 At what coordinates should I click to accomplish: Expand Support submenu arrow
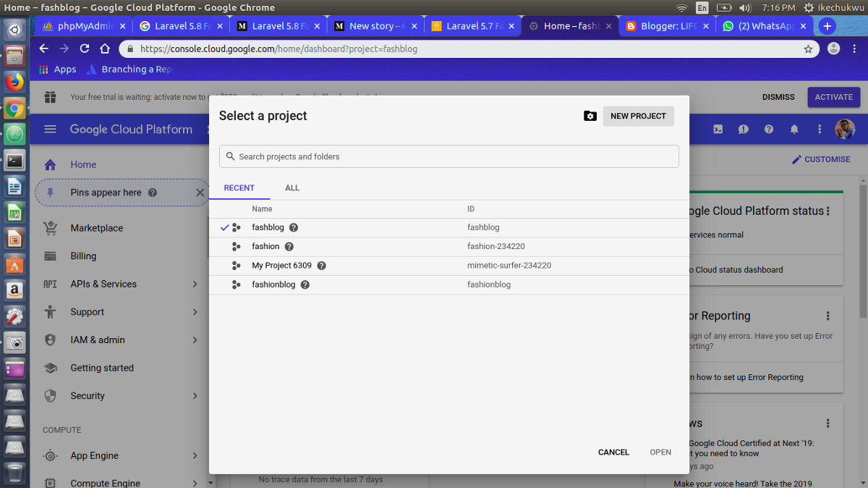click(195, 312)
